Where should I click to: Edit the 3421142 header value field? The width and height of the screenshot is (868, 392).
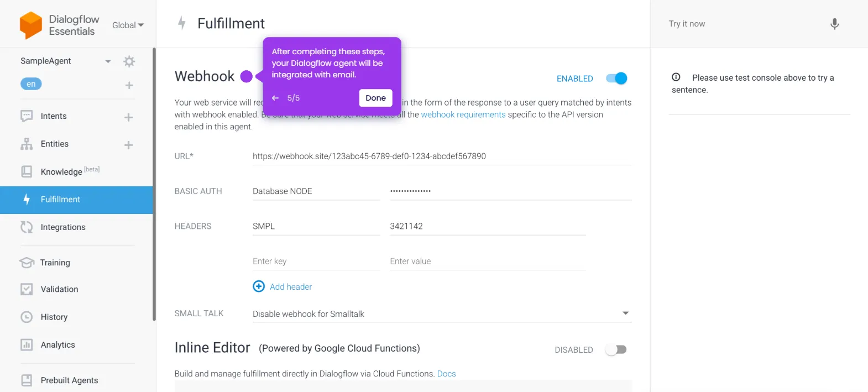[488, 226]
